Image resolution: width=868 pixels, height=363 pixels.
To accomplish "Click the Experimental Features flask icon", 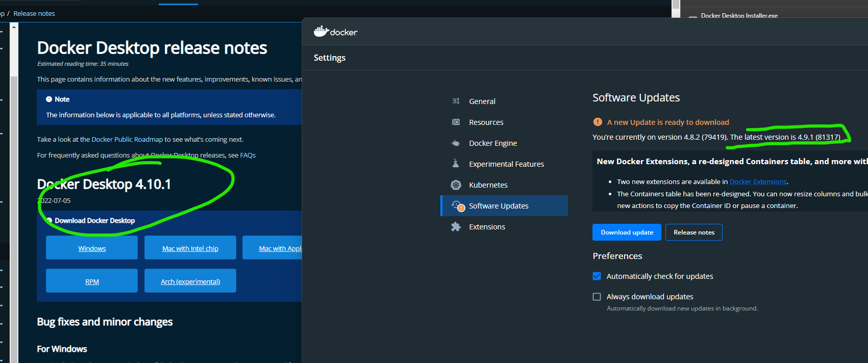I will coord(456,164).
